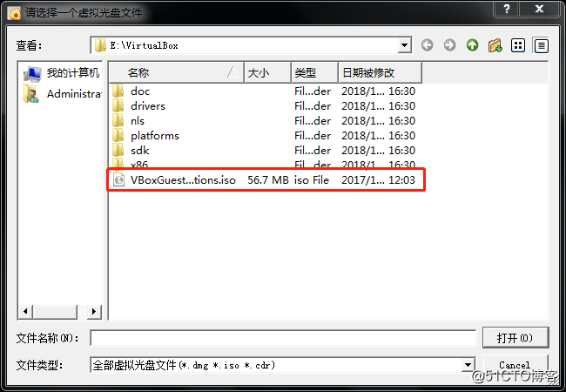This screenshot has height=392, width=566.
Task: Open the E:\VirtualBox path dropdown
Action: click(405, 45)
